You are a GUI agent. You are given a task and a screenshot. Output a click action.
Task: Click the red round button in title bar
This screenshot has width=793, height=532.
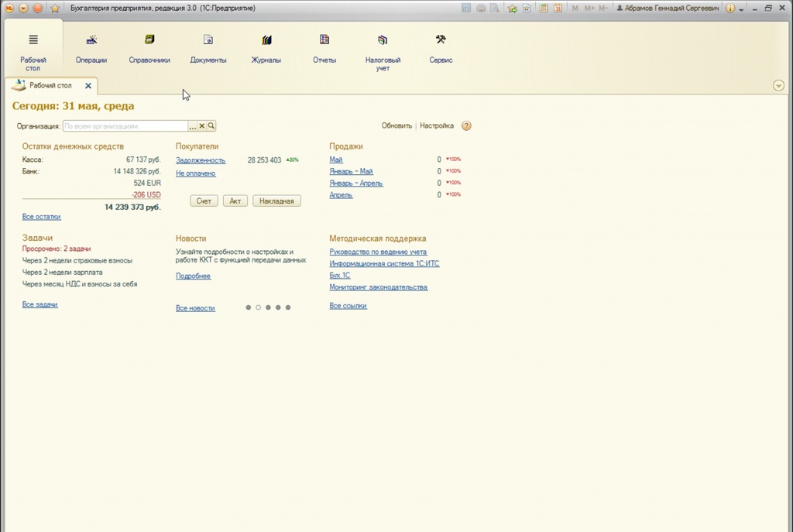37,8
